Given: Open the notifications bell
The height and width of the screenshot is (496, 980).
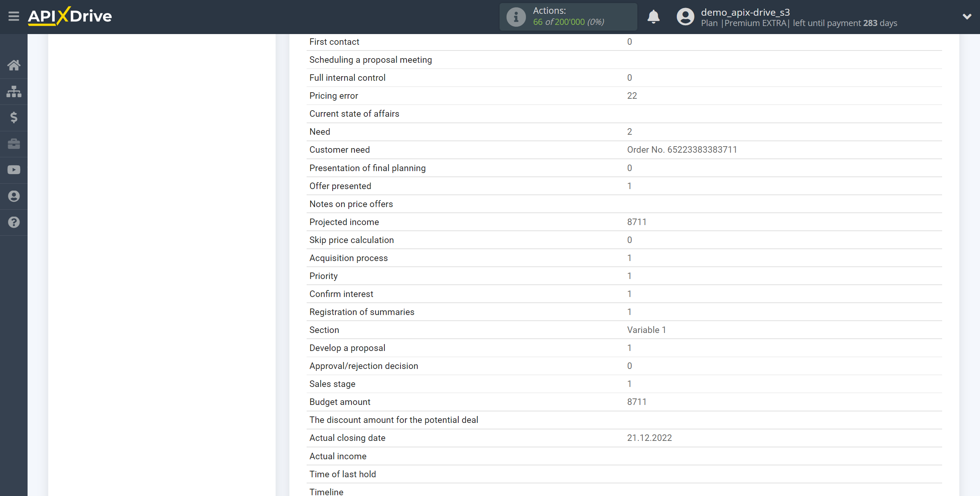Looking at the screenshot, I should (653, 17).
